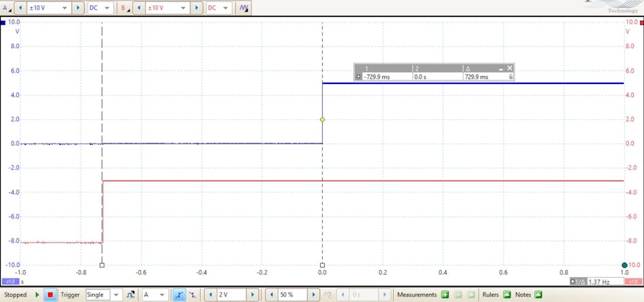Expand the Single trigger mode dropdown
Screen dimensions: 644x302
[x=116, y=295]
